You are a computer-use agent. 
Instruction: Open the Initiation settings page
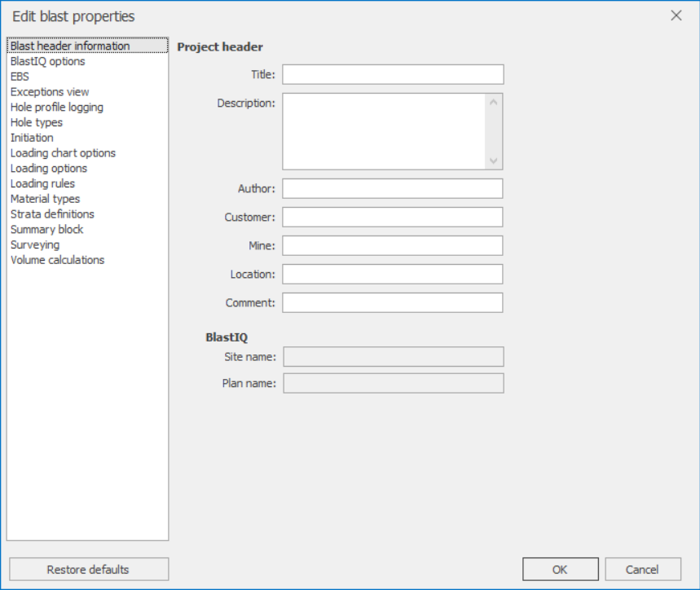[32, 138]
